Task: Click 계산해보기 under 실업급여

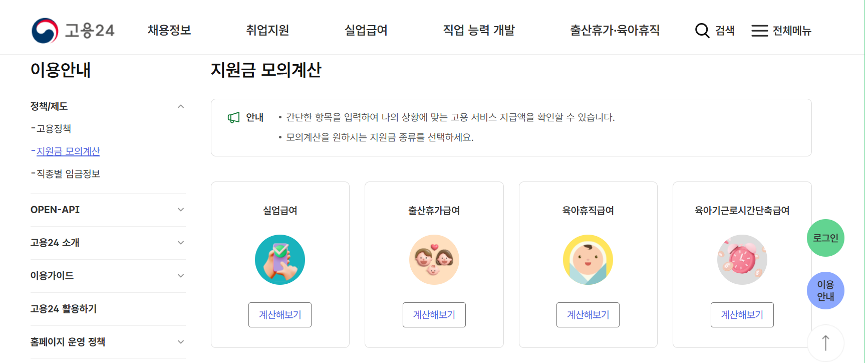Action: [x=280, y=314]
